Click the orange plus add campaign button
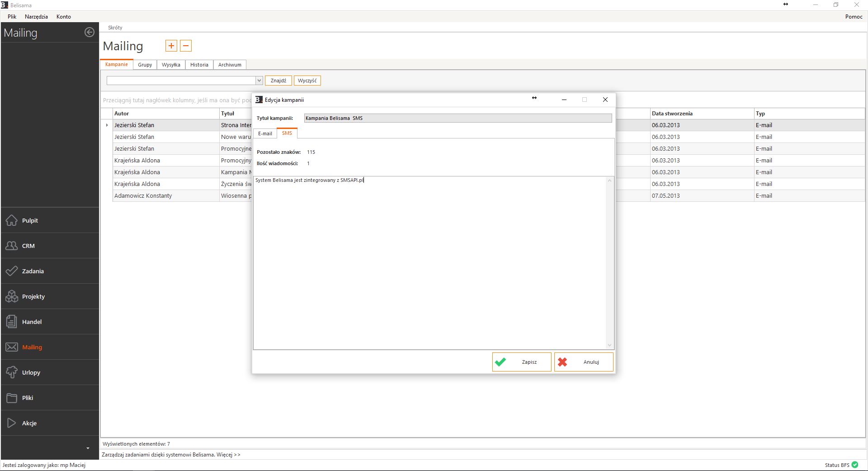The height and width of the screenshot is (471, 868). [171, 46]
